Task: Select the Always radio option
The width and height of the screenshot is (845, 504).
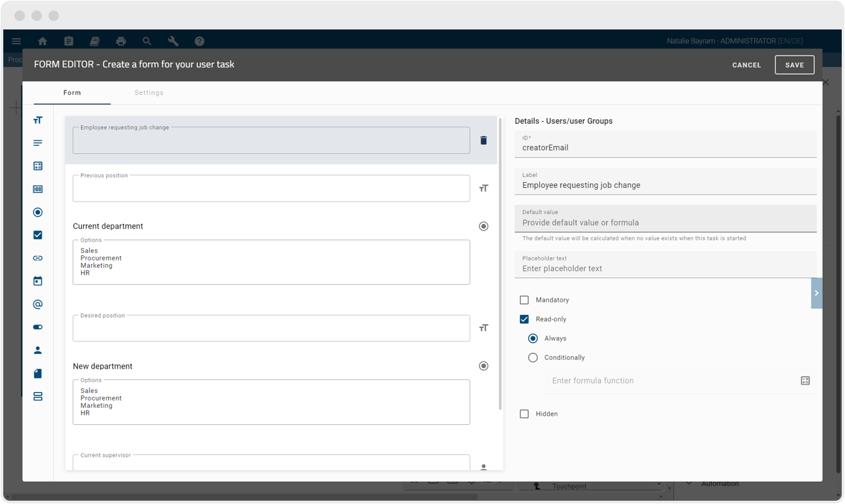Action: click(533, 338)
